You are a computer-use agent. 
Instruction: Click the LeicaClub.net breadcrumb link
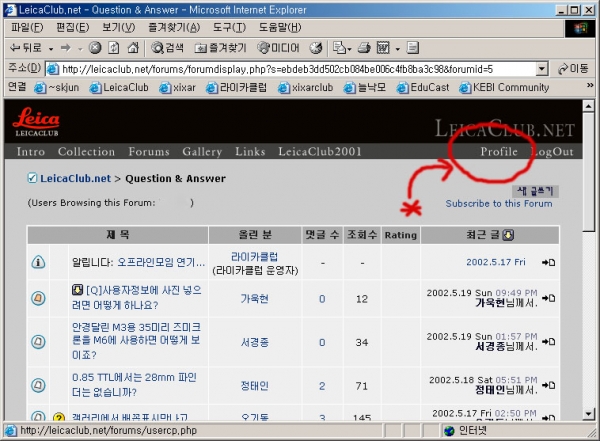(x=75, y=178)
